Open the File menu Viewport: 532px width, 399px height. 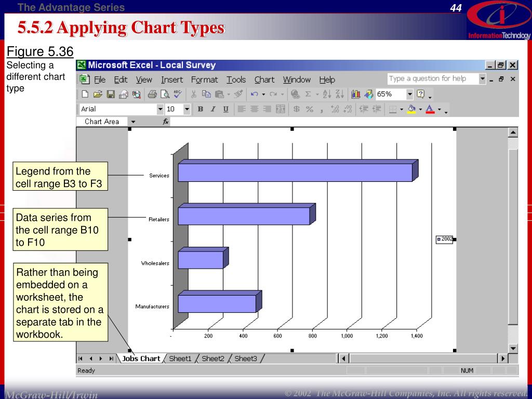pos(100,79)
